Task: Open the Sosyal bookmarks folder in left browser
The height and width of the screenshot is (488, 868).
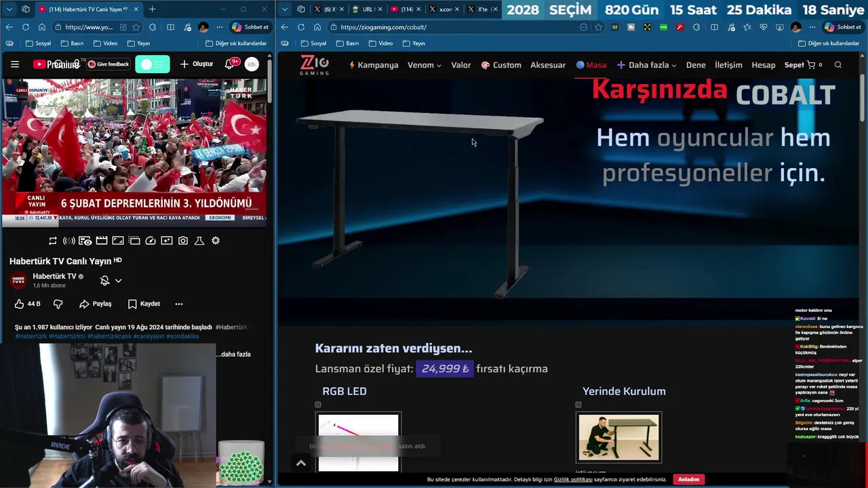Action: click(x=39, y=43)
